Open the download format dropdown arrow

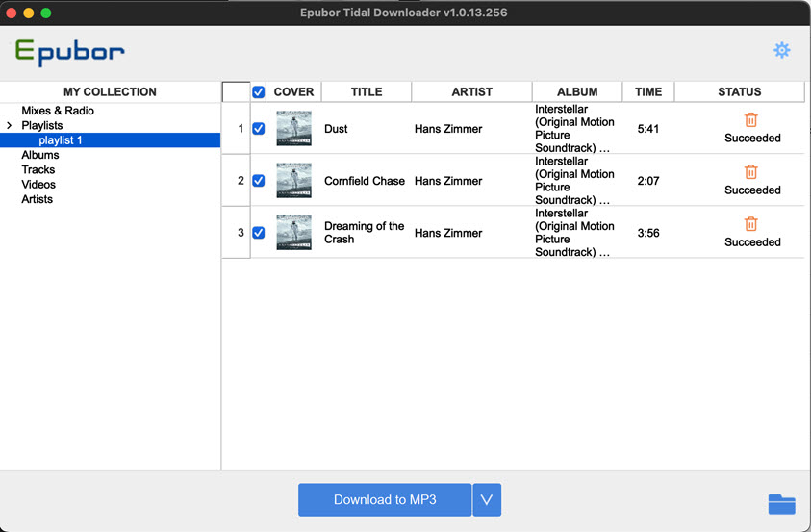coord(487,499)
